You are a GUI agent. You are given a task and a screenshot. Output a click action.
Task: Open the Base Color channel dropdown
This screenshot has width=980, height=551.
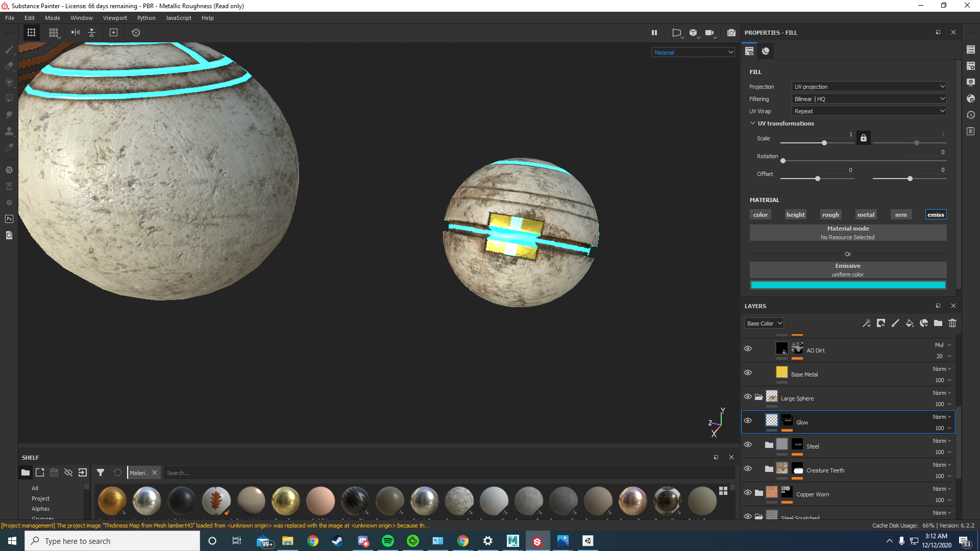tap(764, 323)
